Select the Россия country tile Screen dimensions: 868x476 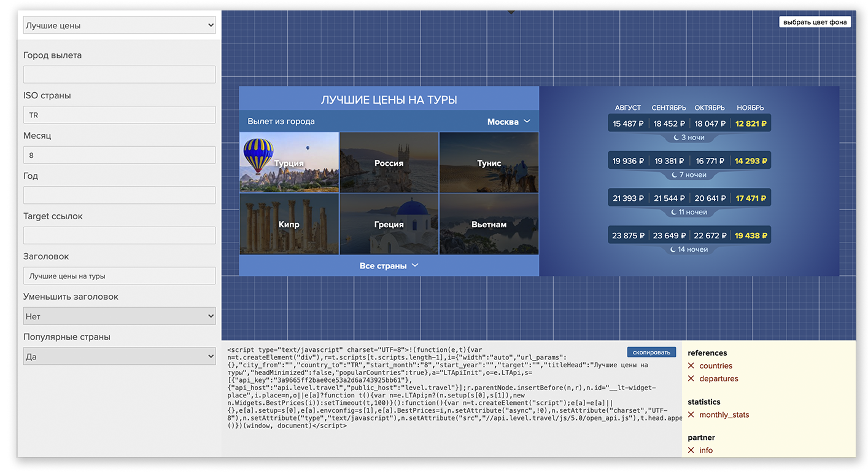point(389,163)
